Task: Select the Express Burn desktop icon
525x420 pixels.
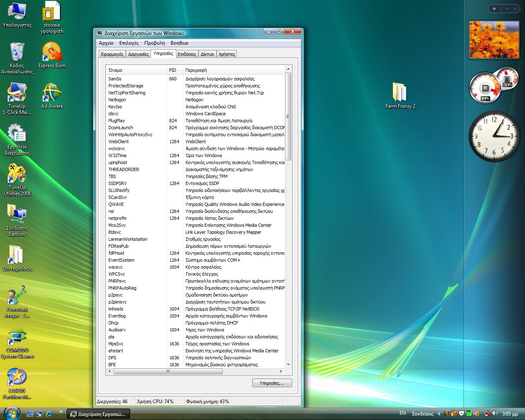Action: point(52,55)
